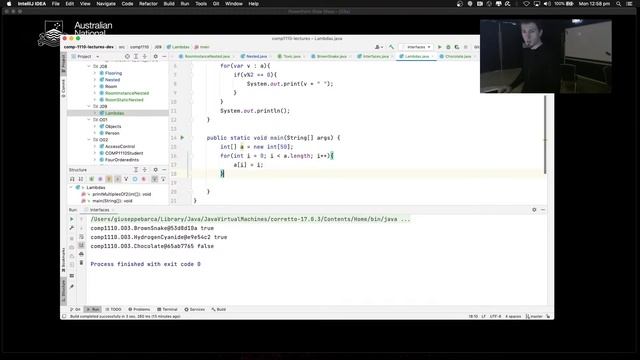
Task: Open the Interfaces run configuration dropdown
Action: tap(416, 47)
